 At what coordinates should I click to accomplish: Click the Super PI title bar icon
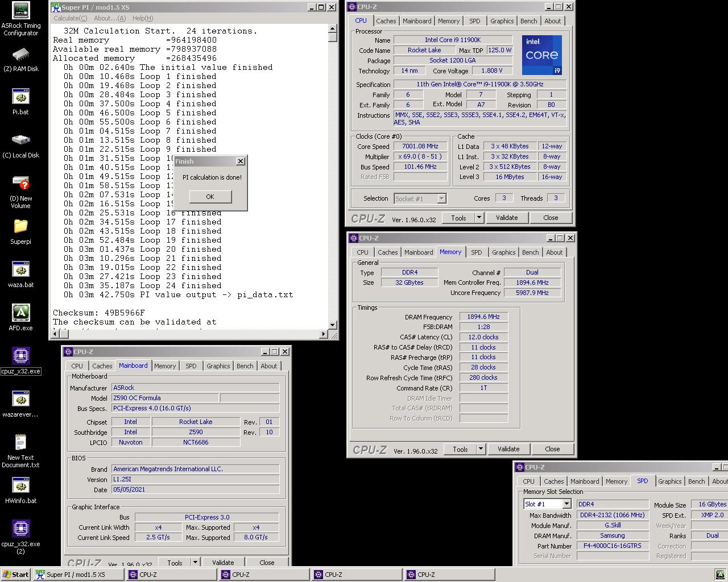point(56,7)
